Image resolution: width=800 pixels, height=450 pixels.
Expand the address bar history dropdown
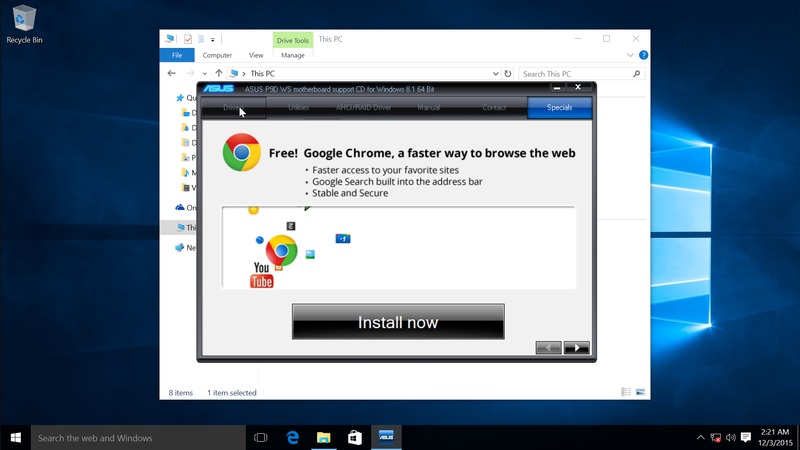[495, 74]
